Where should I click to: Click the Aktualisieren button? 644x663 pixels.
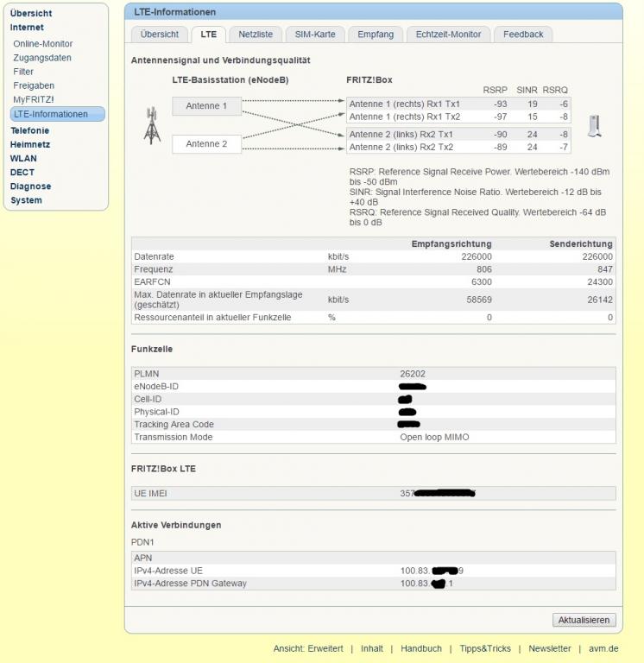click(x=584, y=620)
